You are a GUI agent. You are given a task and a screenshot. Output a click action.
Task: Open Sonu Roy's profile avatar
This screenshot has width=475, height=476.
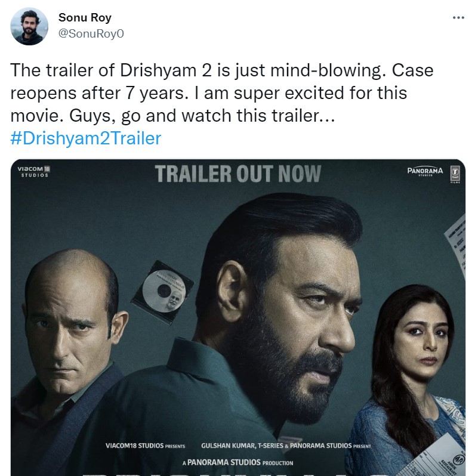pos(29,26)
